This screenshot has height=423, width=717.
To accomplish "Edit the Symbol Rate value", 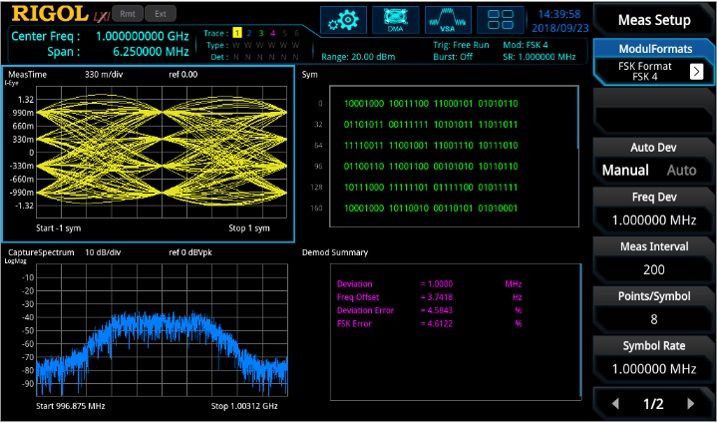I will pos(654,358).
